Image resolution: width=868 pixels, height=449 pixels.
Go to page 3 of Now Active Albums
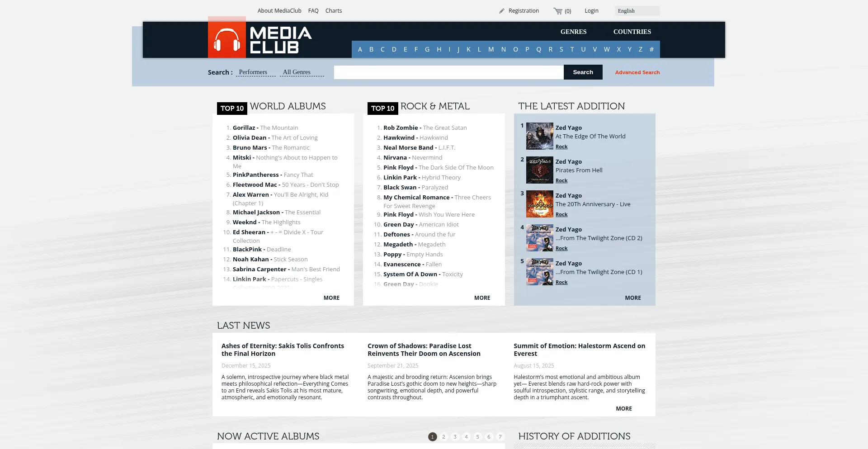click(455, 437)
